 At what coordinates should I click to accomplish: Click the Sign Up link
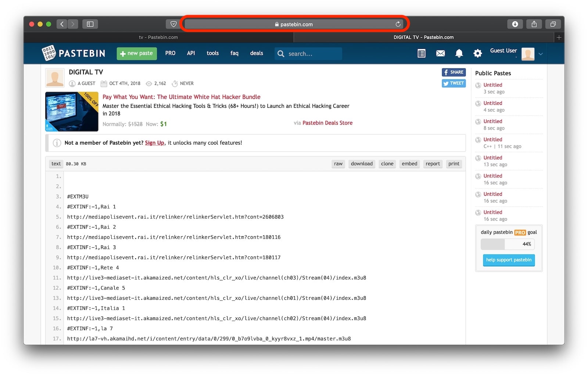(x=154, y=143)
